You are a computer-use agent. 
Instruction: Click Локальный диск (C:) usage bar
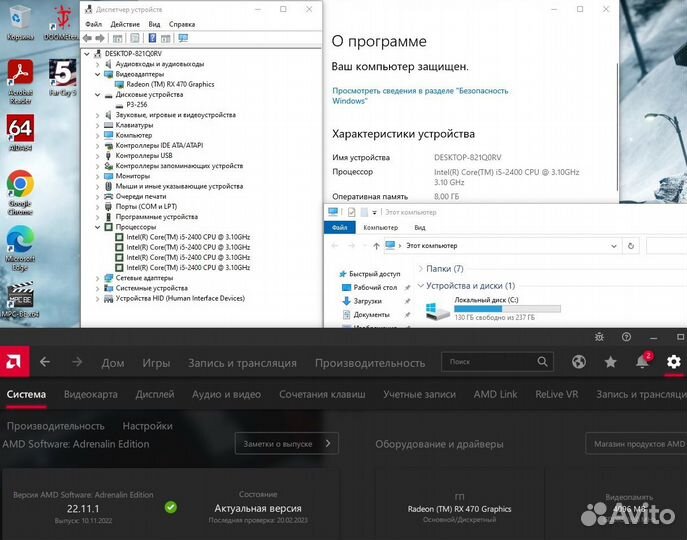coord(507,309)
